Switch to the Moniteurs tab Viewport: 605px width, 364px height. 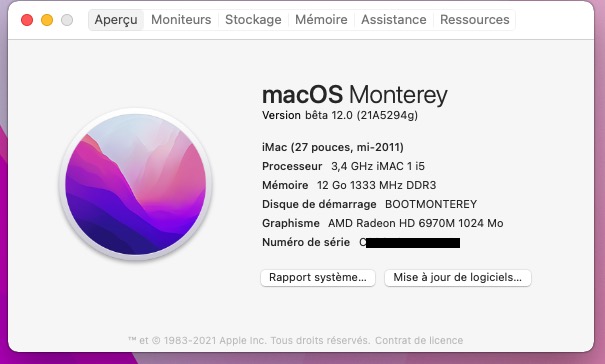point(181,20)
